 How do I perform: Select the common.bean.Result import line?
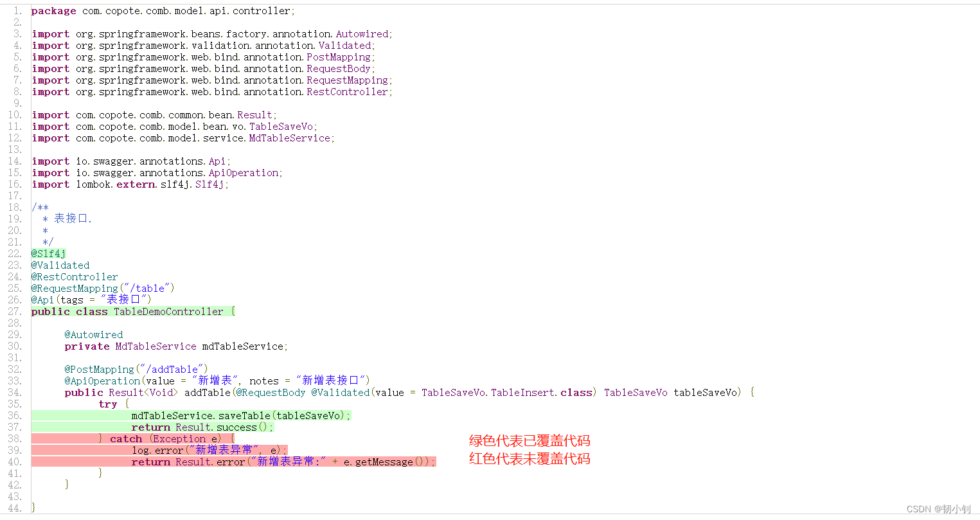click(x=155, y=115)
